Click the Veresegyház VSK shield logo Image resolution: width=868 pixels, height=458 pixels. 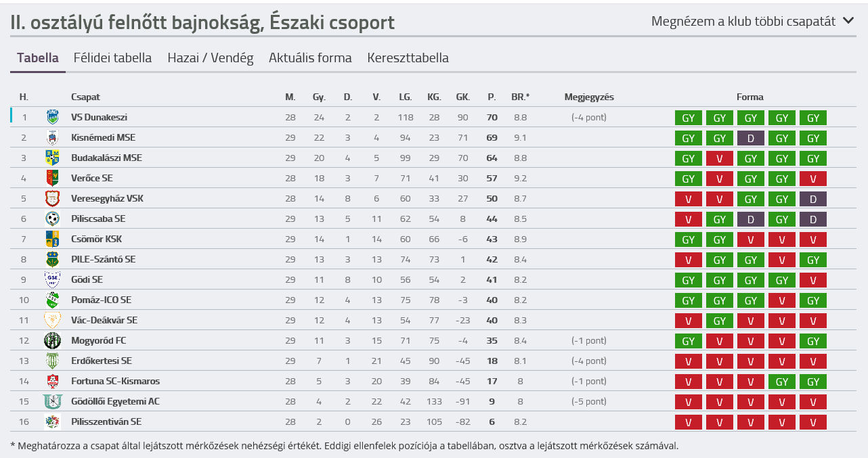[x=52, y=198]
